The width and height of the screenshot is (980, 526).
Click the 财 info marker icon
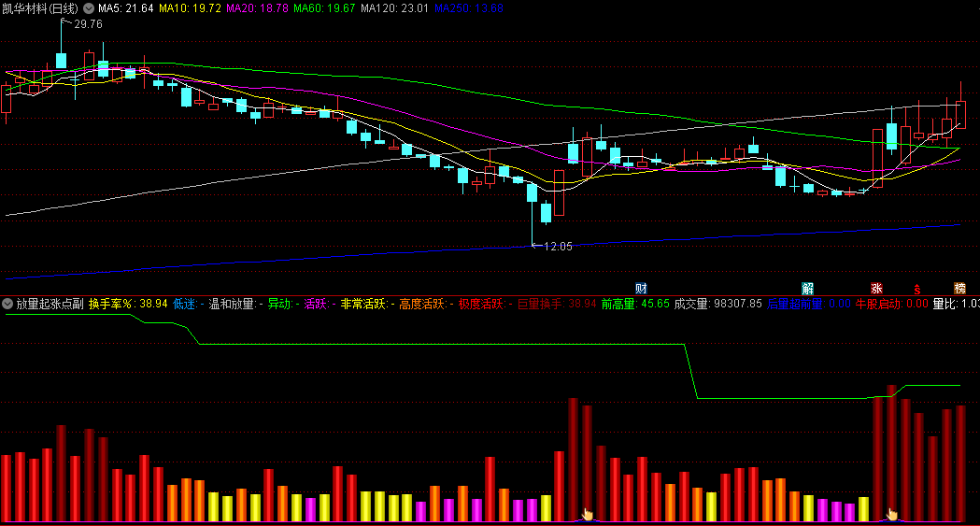click(641, 289)
